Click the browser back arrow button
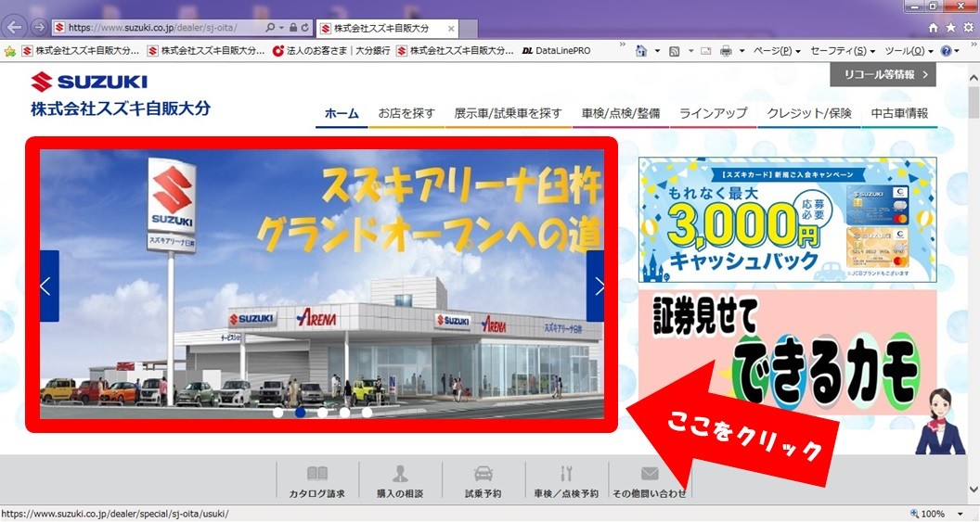Image resolution: width=980 pixels, height=522 pixels. tap(15, 27)
